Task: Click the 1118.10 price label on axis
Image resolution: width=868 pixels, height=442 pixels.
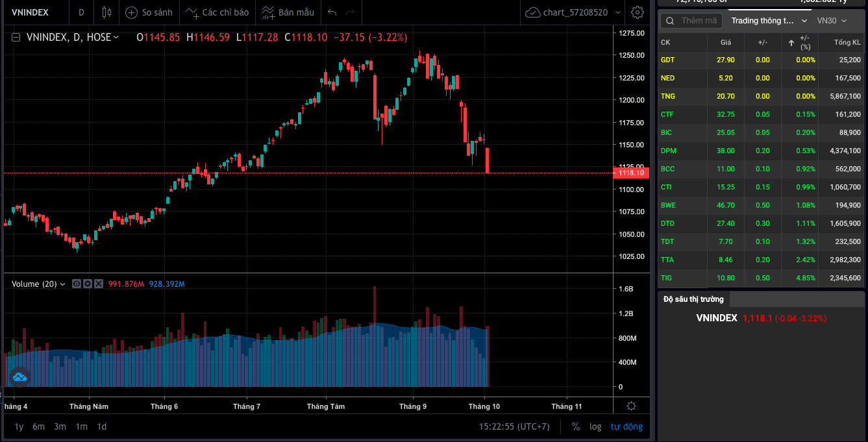Action: click(631, 173)
